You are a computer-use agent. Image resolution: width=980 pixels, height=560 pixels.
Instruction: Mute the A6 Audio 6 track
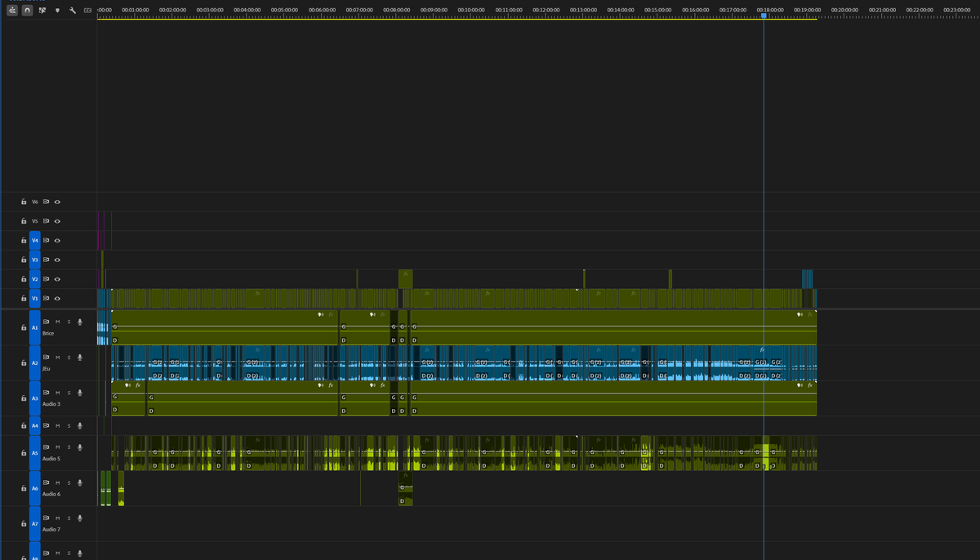click(x=57, y=482)
